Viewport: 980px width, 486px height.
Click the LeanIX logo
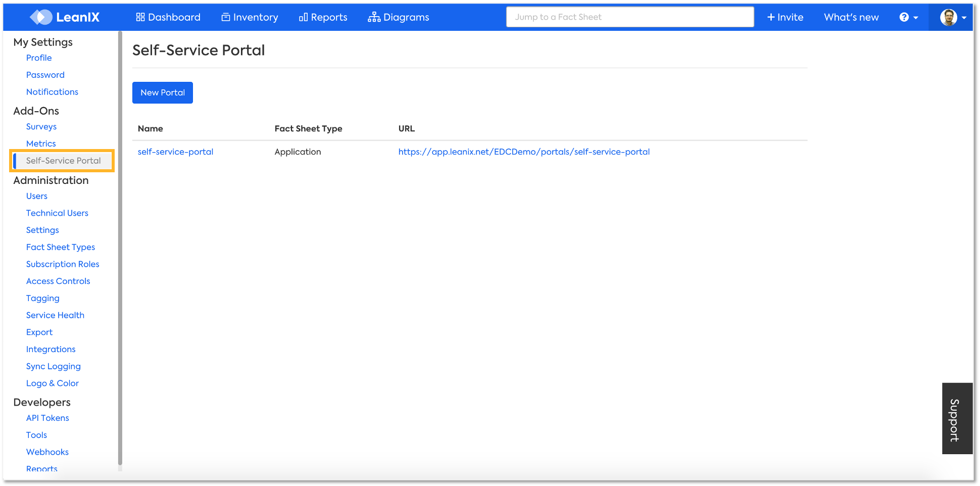tap(65, 17)
